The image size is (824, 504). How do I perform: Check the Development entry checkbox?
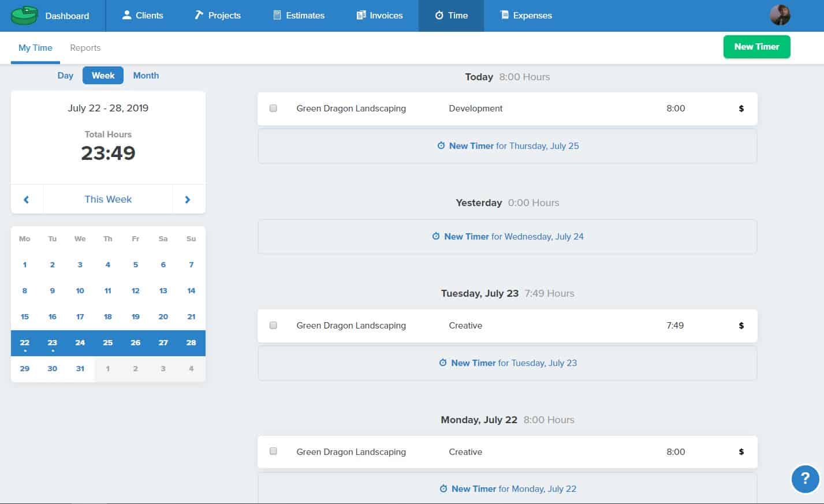[x=273, y=108]
